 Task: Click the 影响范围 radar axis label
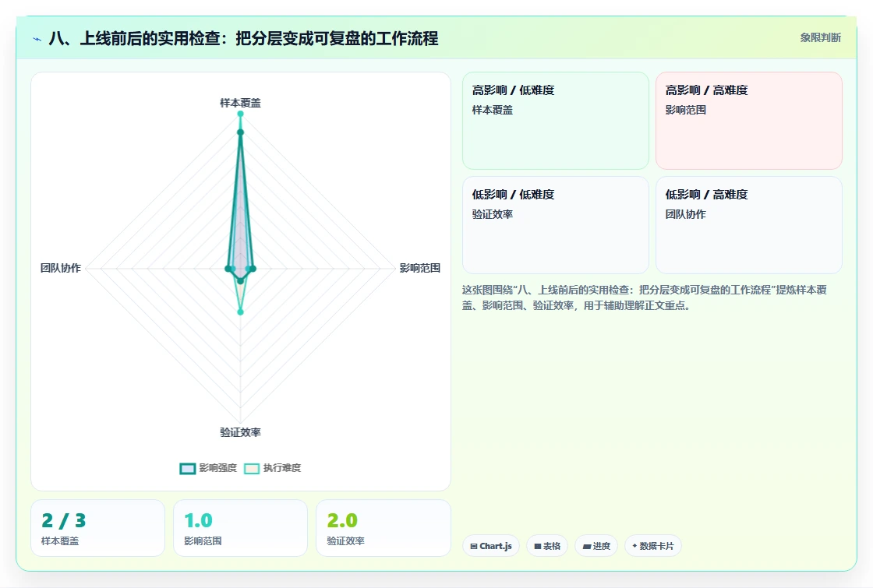pos(420,268)
